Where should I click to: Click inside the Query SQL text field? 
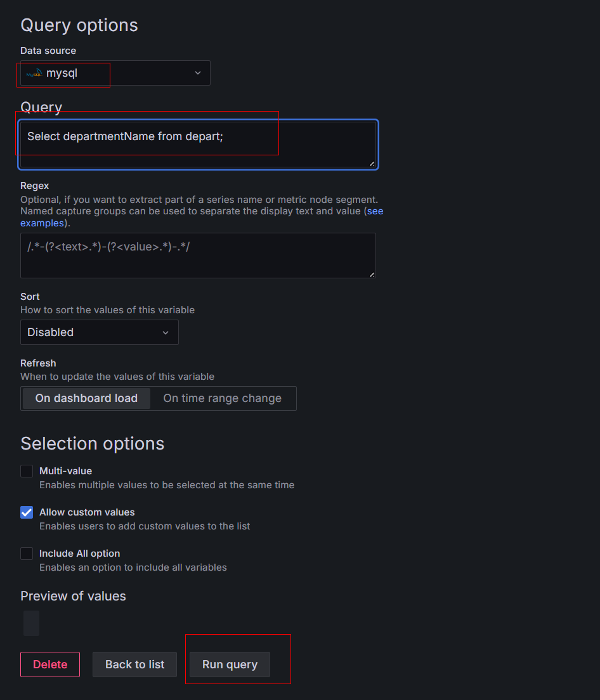tap(199, 145)
